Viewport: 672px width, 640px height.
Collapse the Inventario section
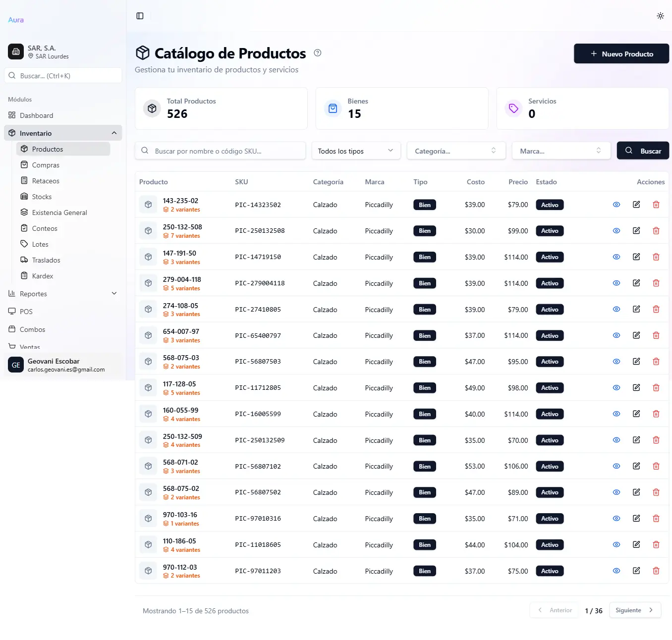coord(114,133)
